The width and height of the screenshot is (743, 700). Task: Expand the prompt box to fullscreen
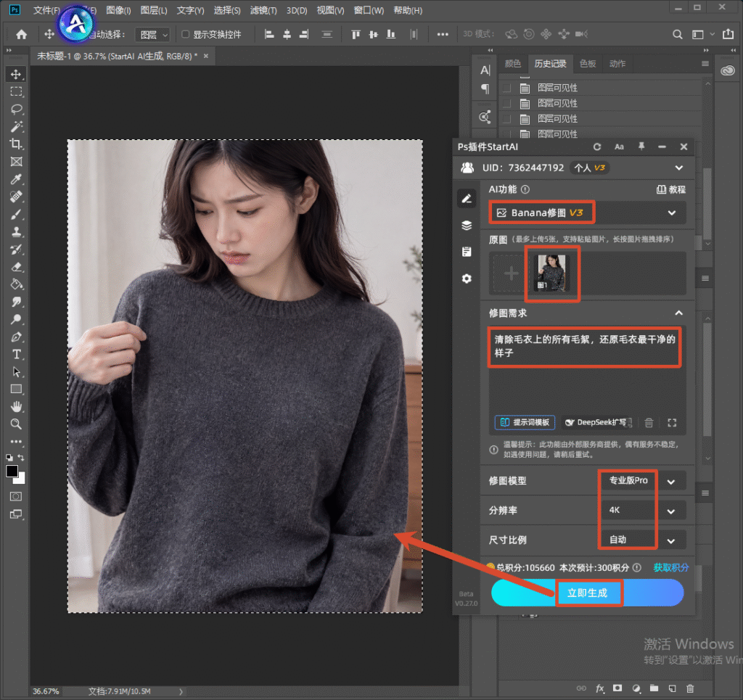coord(672,422)
